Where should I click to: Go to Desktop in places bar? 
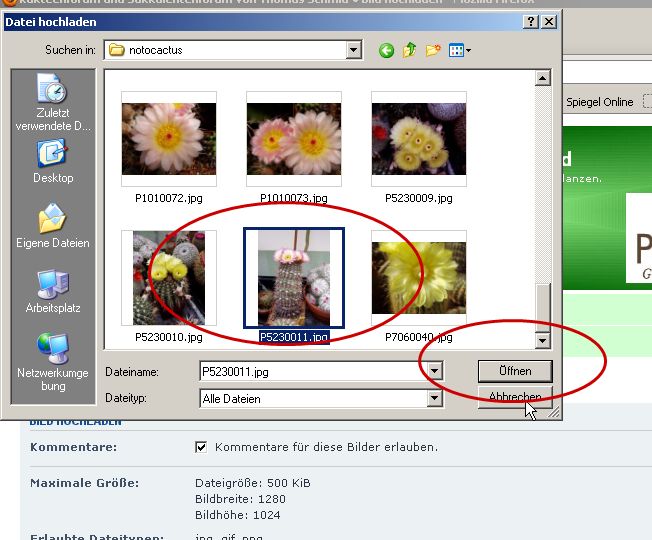[53, 162]
